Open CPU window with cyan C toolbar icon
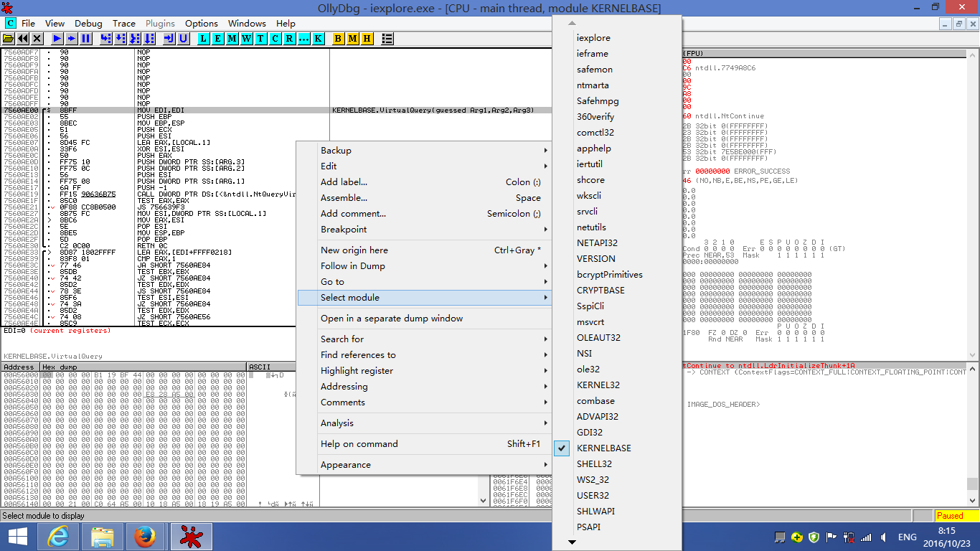Viewport: 980px width, 551px height. click(x=275, y=38)
